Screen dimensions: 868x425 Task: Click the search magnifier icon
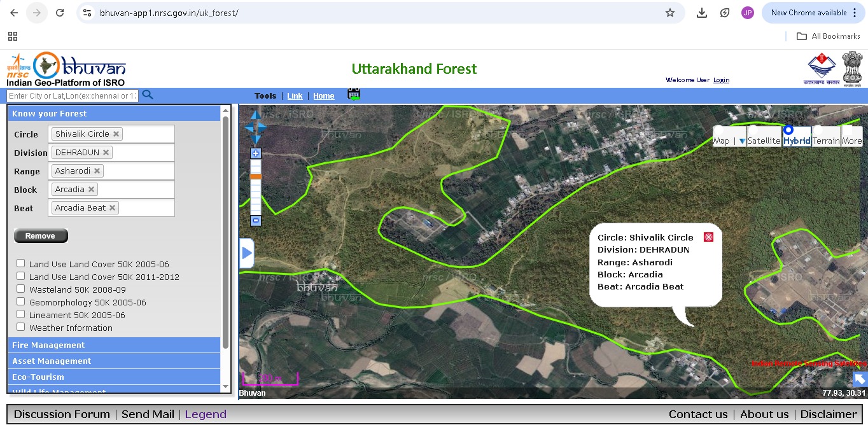point(148,95)
